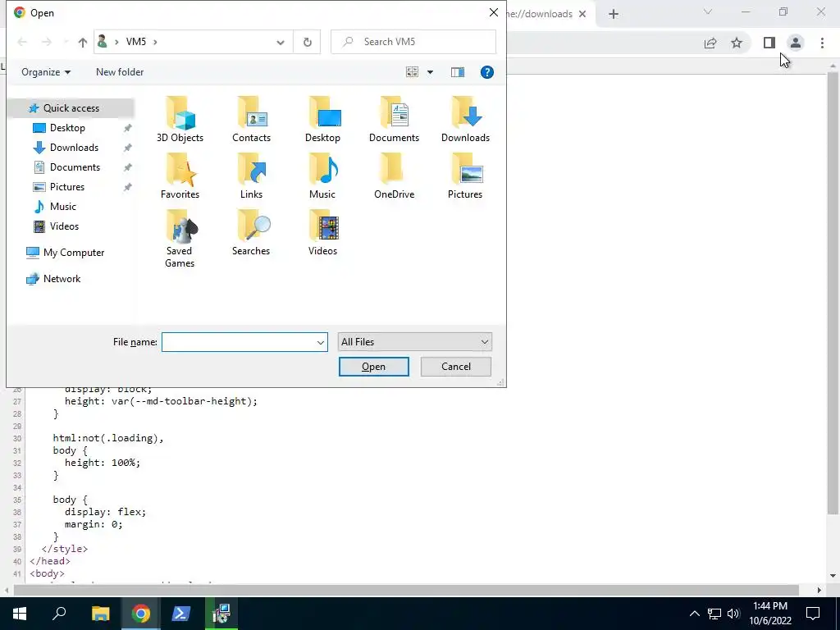The image size is (840, 630).
Task: Open Chrome tab search chevron
Action: tap(708, 11)
